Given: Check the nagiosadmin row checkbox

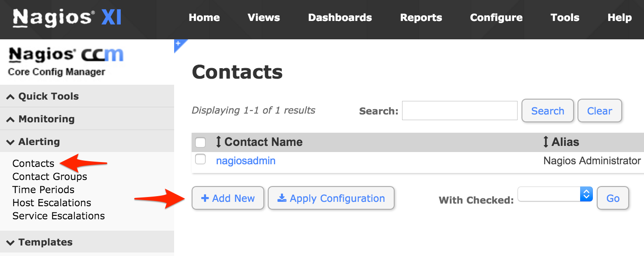Looking at the screenshot, I should [200, 160].
